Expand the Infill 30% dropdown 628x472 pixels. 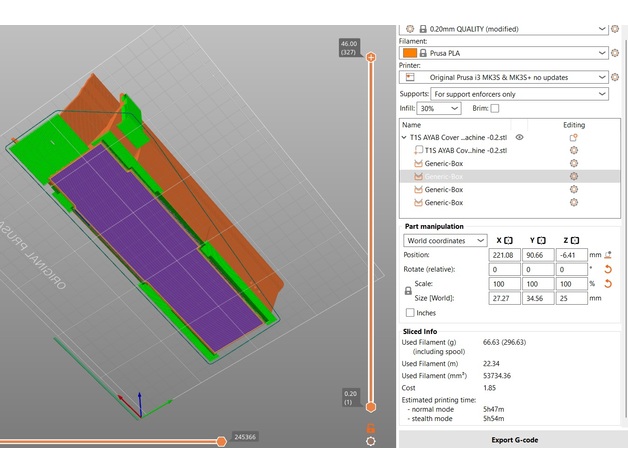439,108
